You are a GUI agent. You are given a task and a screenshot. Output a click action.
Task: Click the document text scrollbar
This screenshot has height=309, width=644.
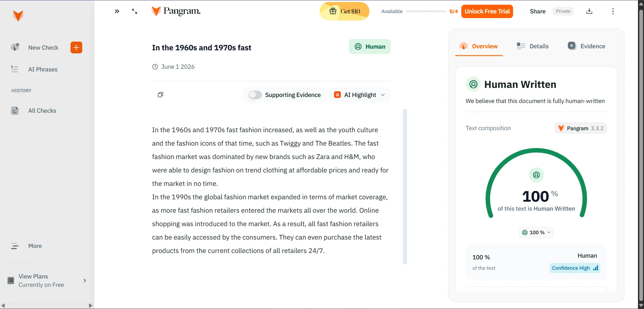(405, 187)
